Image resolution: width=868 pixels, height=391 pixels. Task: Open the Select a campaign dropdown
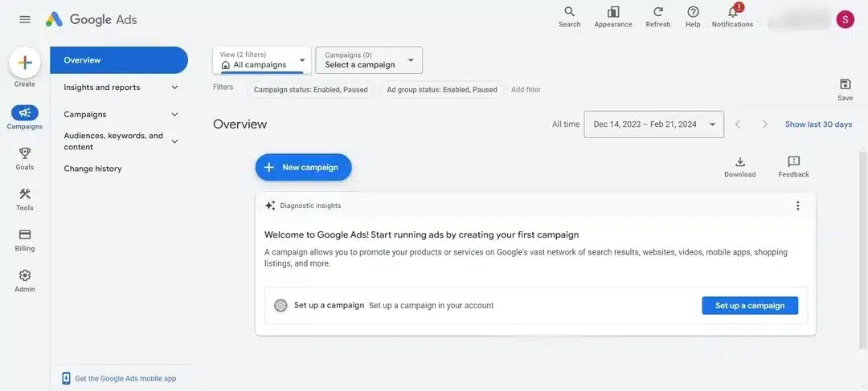tap(369, 59)
